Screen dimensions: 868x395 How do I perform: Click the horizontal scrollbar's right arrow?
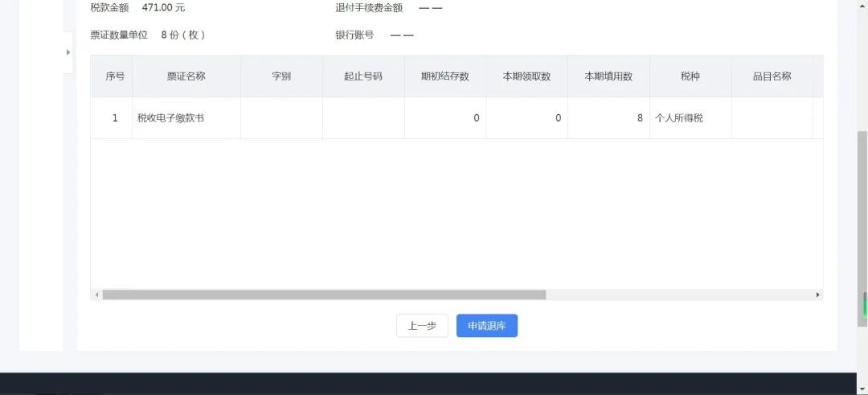click(x=817, y=294)
